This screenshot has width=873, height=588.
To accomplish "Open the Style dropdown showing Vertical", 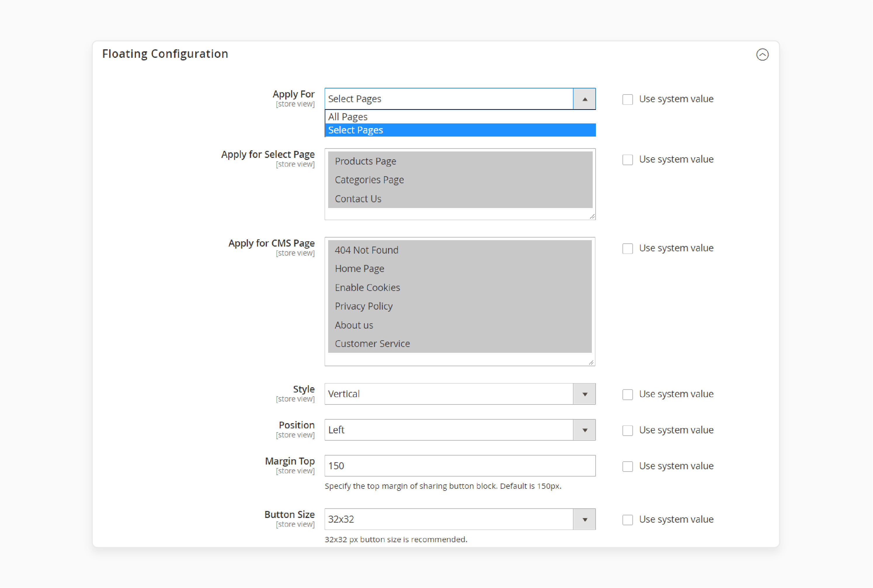I will point(460,394).
